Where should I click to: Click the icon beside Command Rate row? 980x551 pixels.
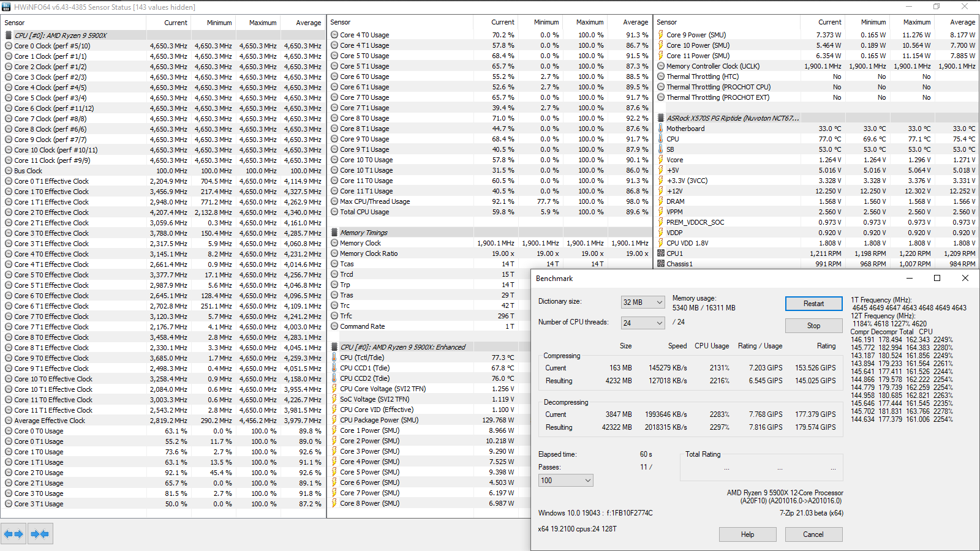[x=334, y=326]
